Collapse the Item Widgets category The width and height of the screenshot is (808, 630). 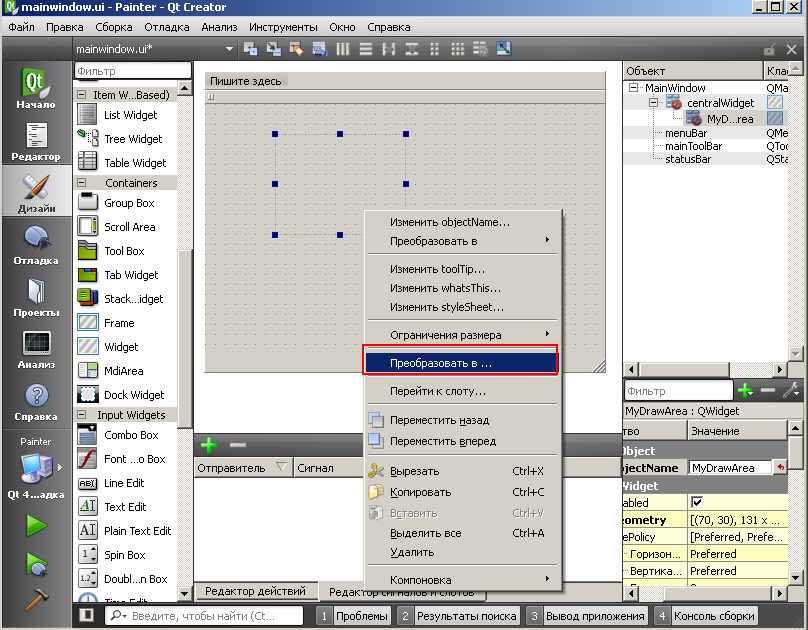coord(81,95)
